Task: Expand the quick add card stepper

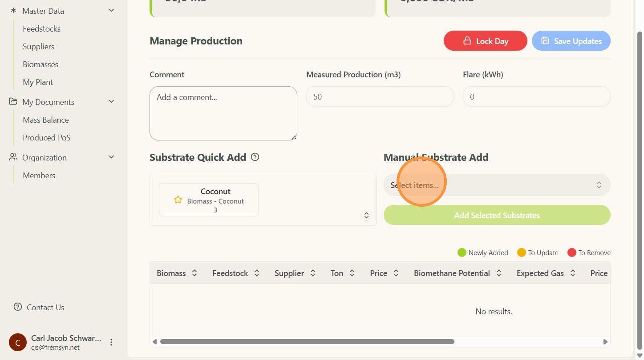Action: [x=366, y=216]
